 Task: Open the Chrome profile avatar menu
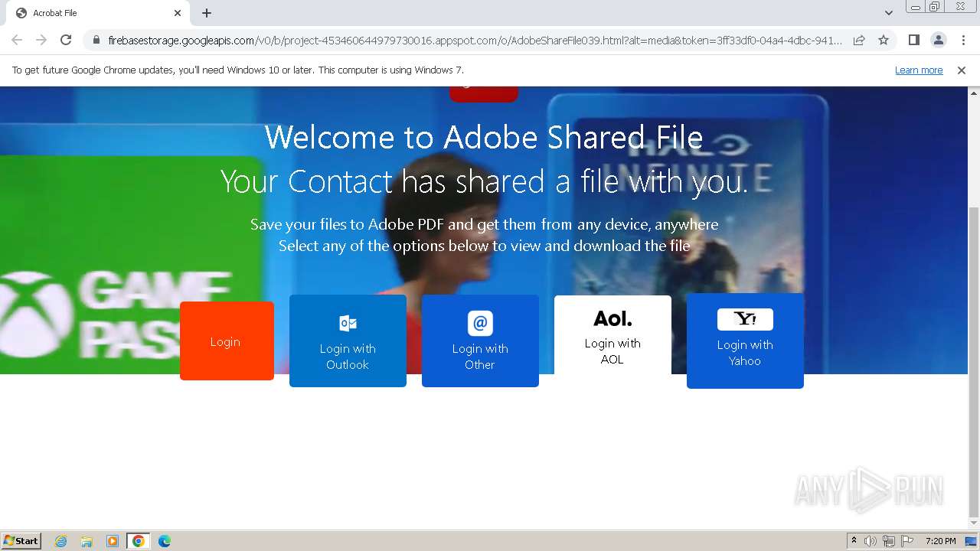click(x=938, y=40)
